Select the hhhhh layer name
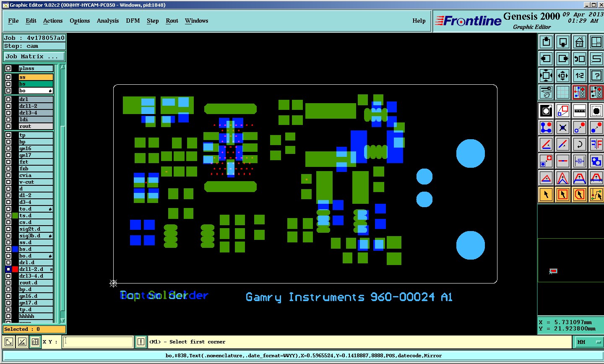Image resolution: width=604 pixels, height=364 pixels. pyautogui.click(x=36, y=316)
